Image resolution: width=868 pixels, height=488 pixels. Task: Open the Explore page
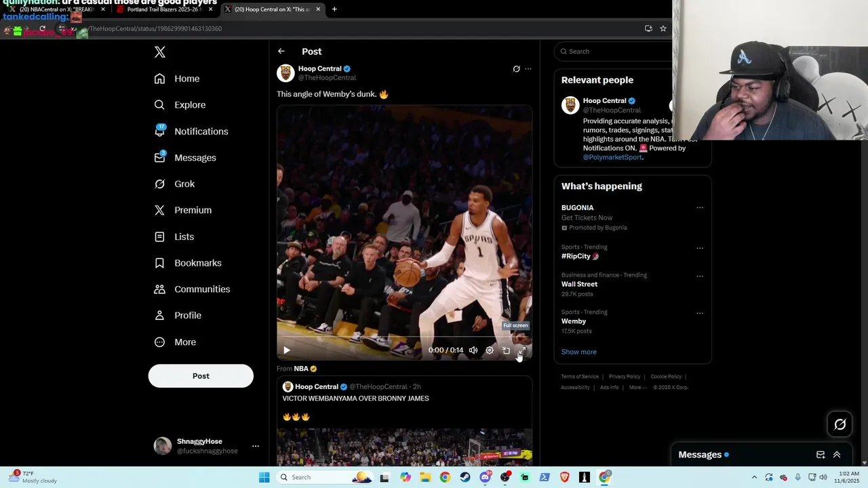pos(180,105)
